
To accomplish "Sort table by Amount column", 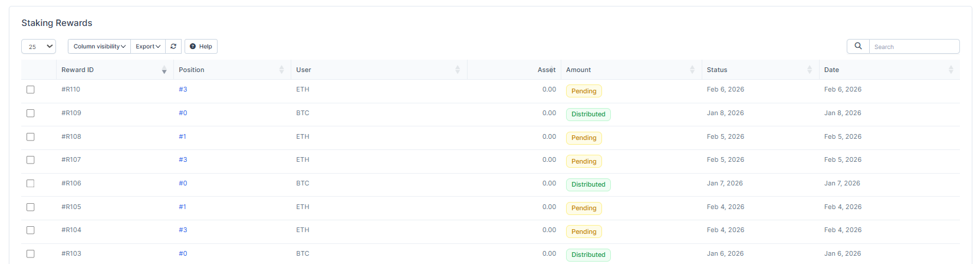I will click(692, 70).
